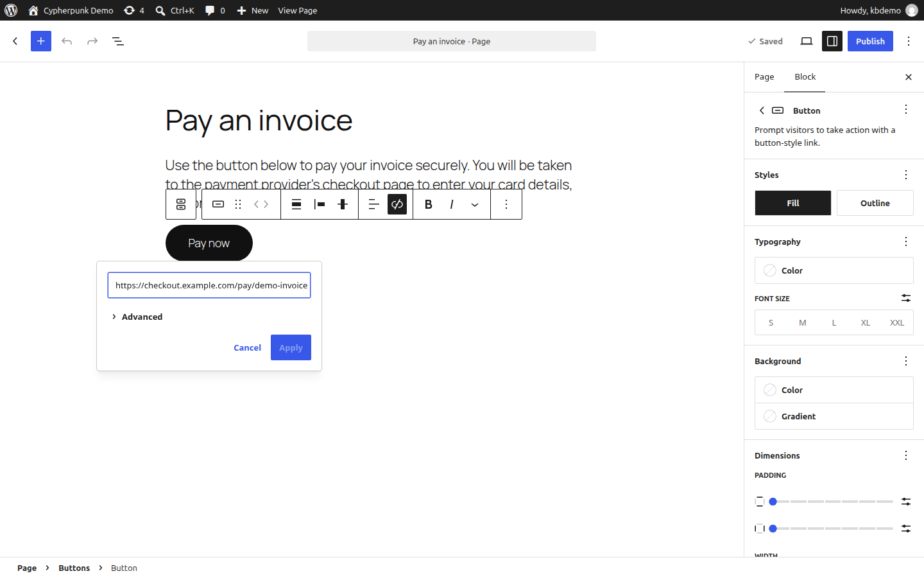Choose font size S

(x=771, y=323)
